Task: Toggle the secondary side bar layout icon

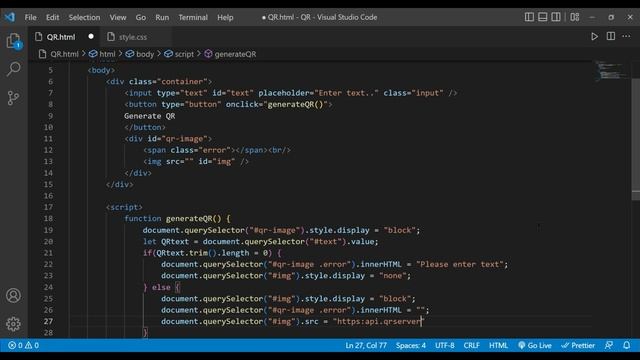Action: (x=556, y=17)
